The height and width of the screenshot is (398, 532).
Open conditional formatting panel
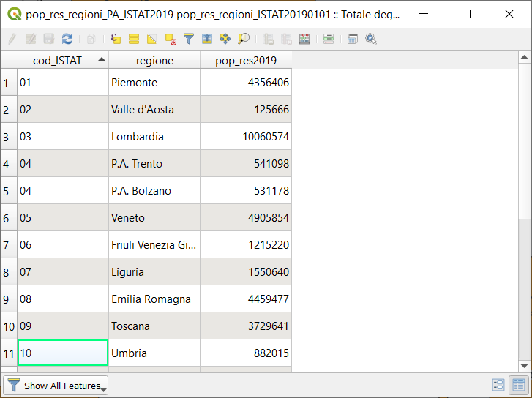click(329, 39)
